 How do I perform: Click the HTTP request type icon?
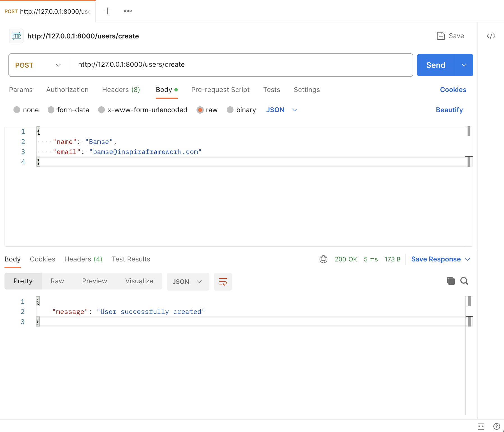pos(16,36)
